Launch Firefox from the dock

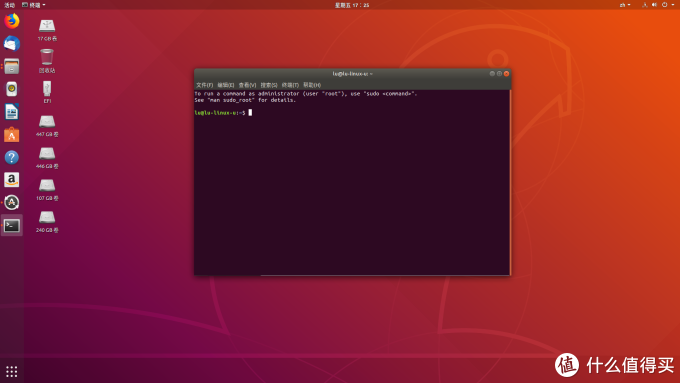[12, 21]
